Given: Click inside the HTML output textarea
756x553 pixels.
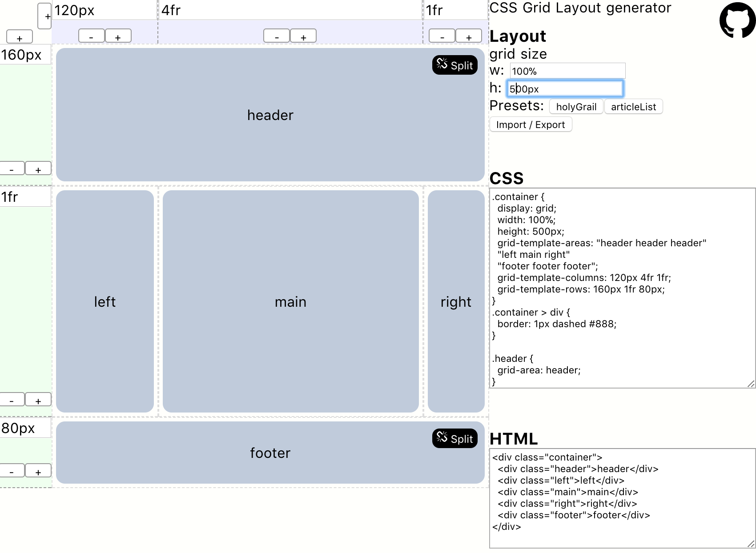Looking at the screenshot, I should click(622, 498).
